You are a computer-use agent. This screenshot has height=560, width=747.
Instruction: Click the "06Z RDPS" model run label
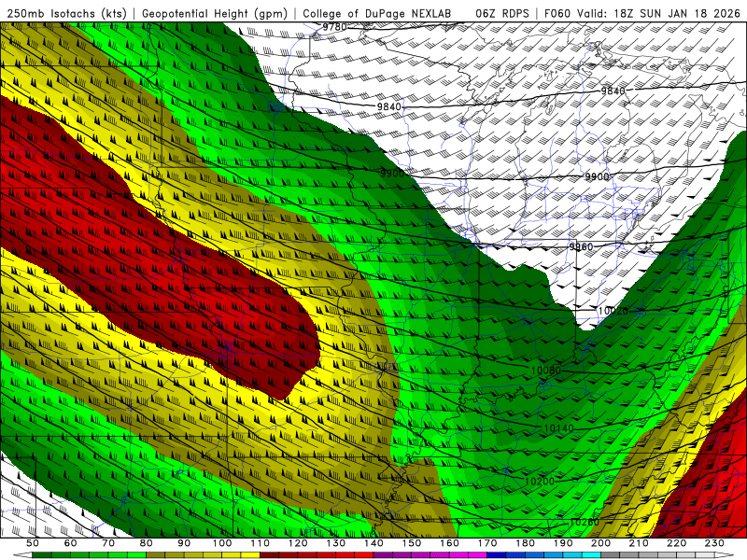tap(501, 14)
